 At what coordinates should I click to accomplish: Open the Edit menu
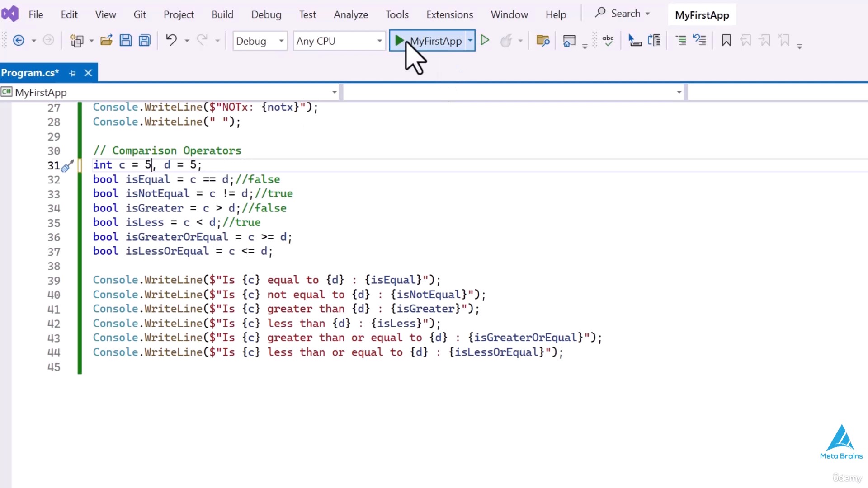point(69,14)
